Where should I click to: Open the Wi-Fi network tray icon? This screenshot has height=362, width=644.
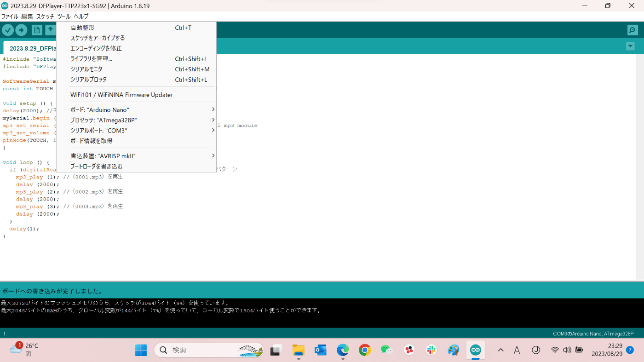click(x=555, y=350)
